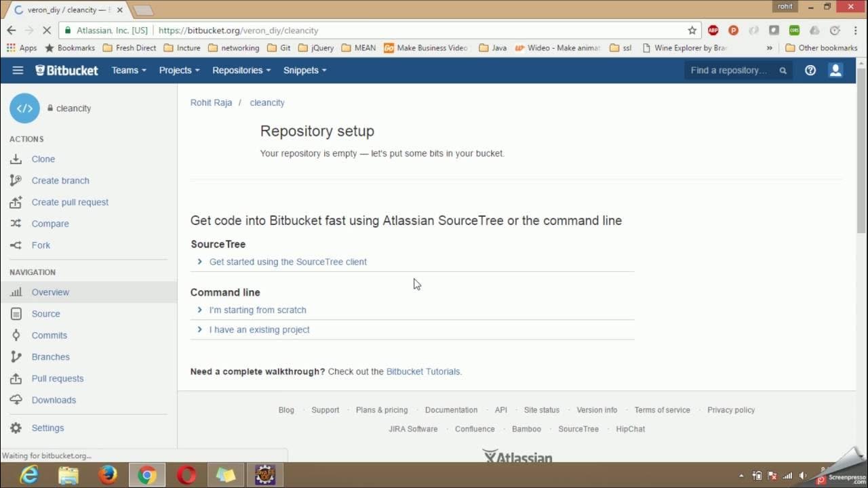Open the Apps bookmark shortcut
The image size is (868, 488).
coord(21,48)
